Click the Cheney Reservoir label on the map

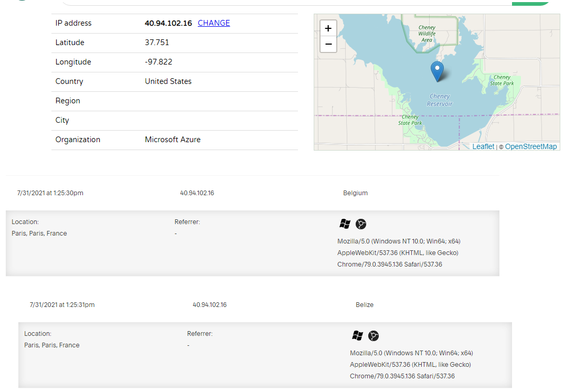[x=440, y=100]
